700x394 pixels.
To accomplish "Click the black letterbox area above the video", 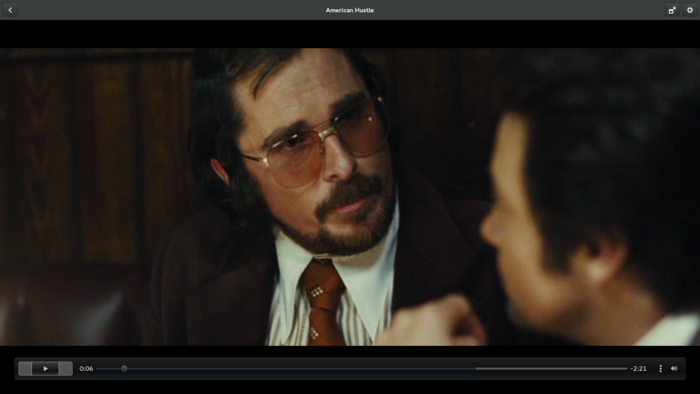I will tap(350, 34).
